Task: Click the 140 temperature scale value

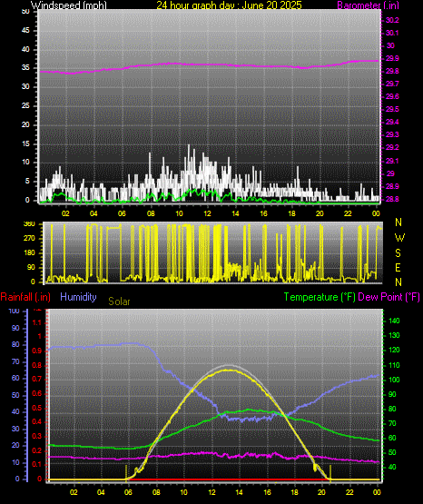Action: (394, 321)
